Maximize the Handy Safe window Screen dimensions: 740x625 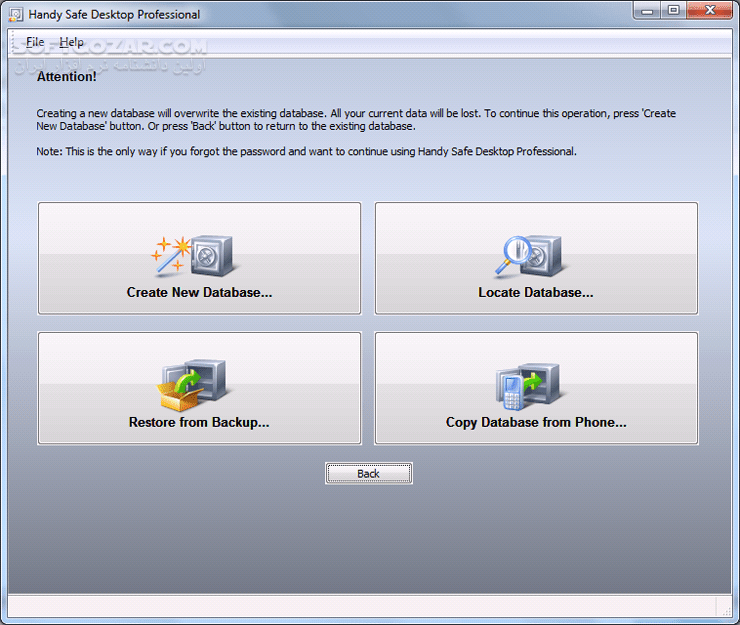pyautogui.click(x=674, y=11)
